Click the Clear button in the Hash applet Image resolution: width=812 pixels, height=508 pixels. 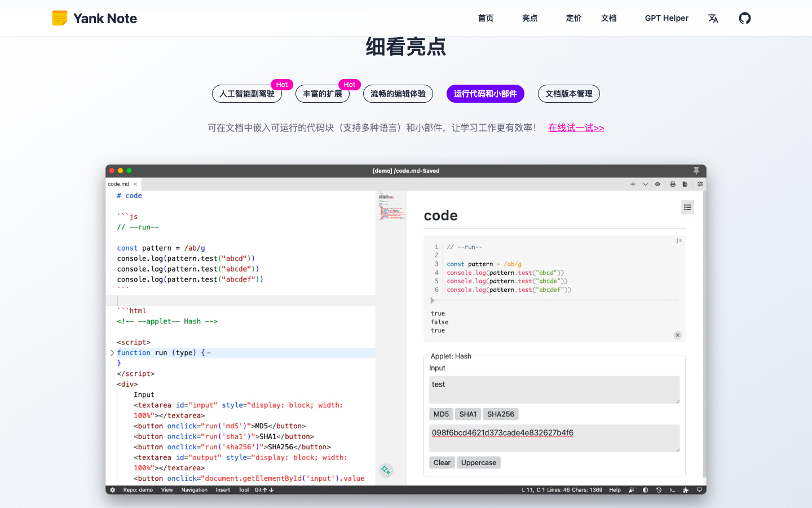[x=442, y=463]
